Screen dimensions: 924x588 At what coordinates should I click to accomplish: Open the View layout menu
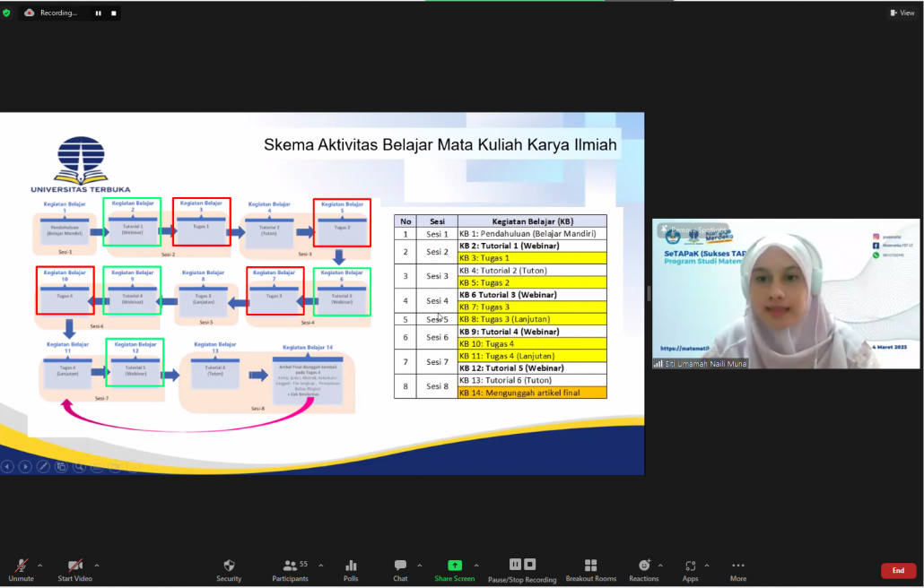(x=902, y=13)
